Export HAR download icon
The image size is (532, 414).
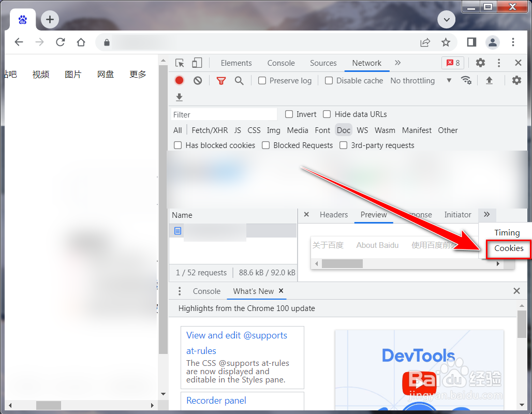point(180,97)
